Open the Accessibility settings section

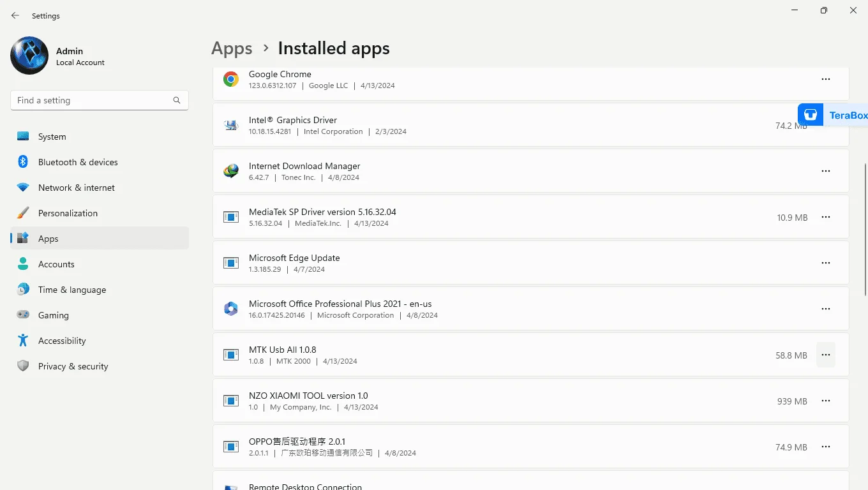coord(100,341)
